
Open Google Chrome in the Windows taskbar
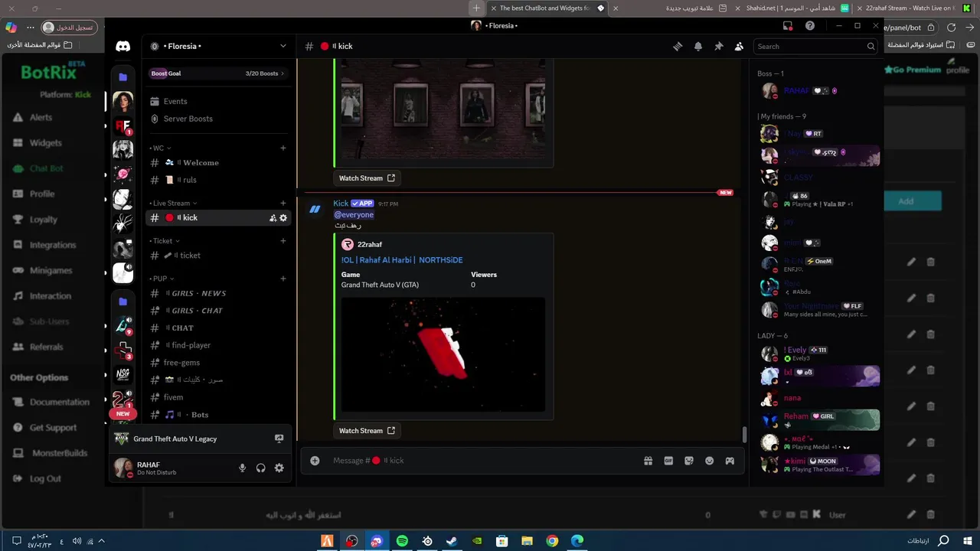click(x=552, y=541)
